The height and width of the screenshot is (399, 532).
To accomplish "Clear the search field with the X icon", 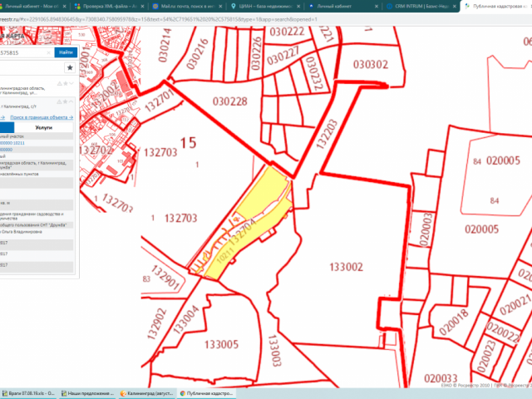I will (x=49, y=52).
